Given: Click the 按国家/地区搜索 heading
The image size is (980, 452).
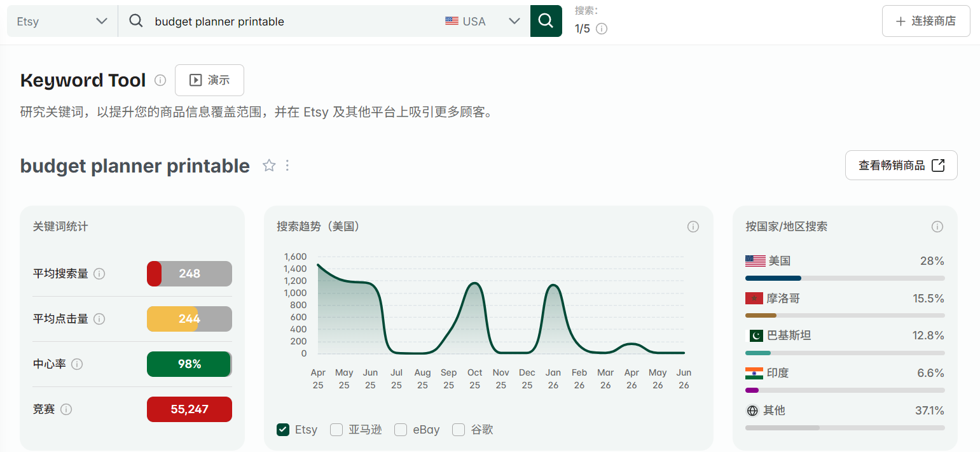Looking at the screenshot, I should [787, 227].
